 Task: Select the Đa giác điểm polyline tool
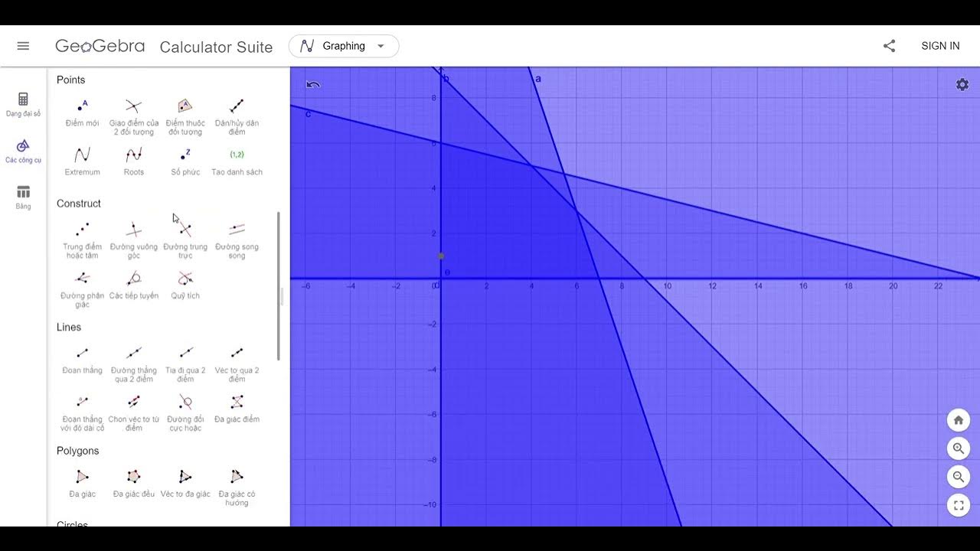pyautogui.click(x=237, y=409)
